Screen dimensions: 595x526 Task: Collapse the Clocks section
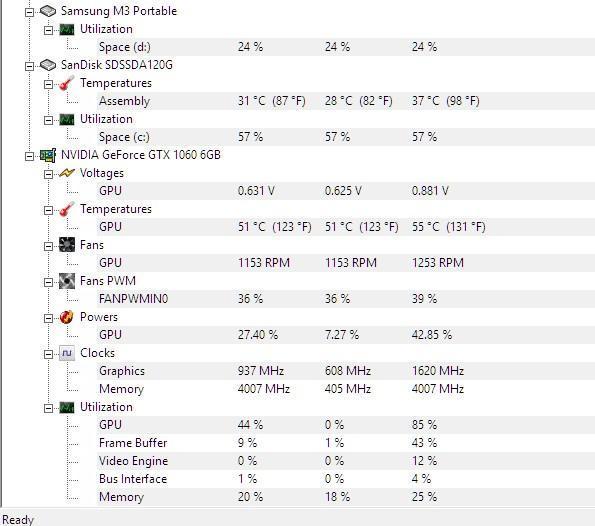point(48,354)
